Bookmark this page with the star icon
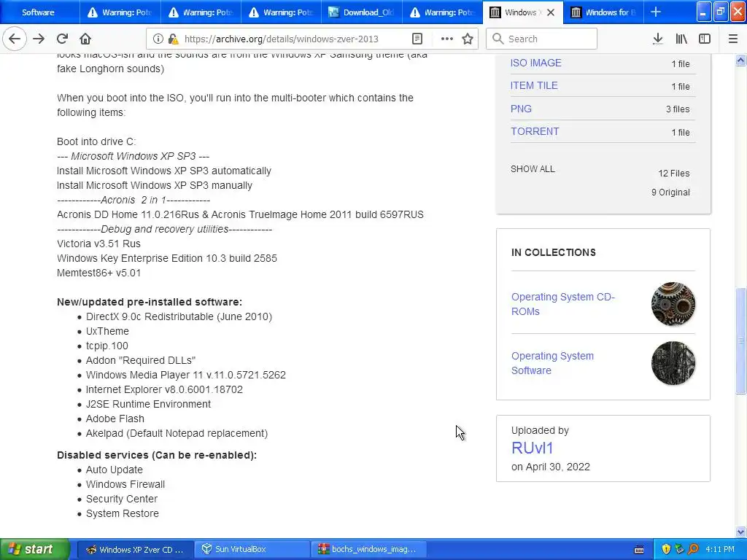Screen dimensions: 747x560 tap(468, 39)
